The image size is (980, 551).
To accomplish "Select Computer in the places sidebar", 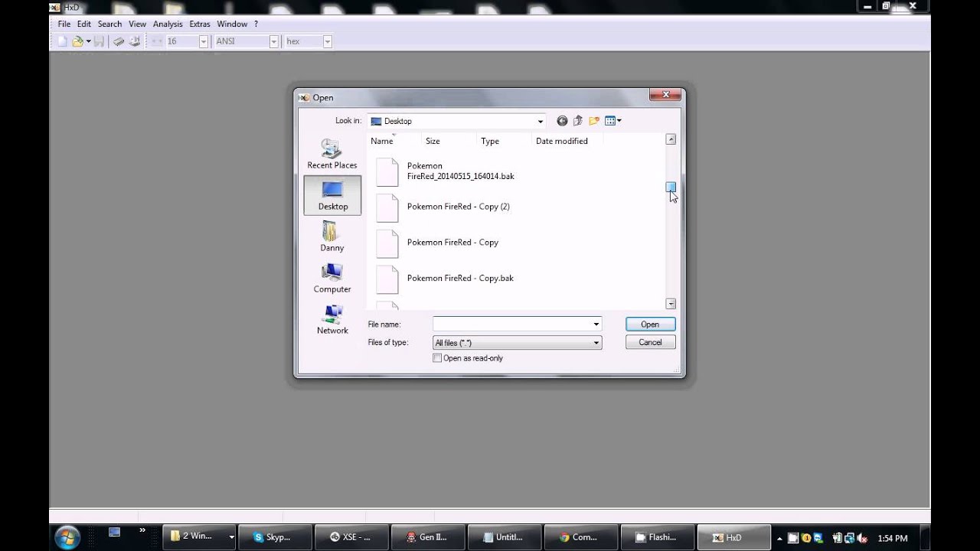I will [x=332, y=278].
